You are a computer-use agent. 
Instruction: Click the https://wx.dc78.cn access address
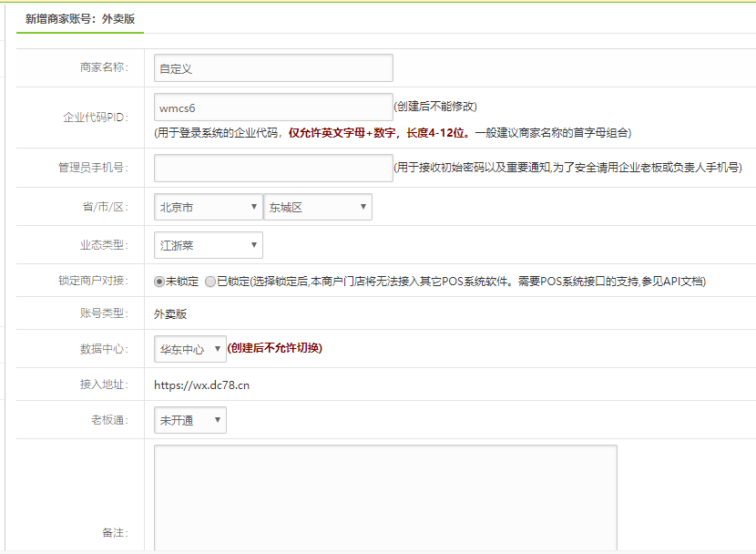[x=201, y=385]
